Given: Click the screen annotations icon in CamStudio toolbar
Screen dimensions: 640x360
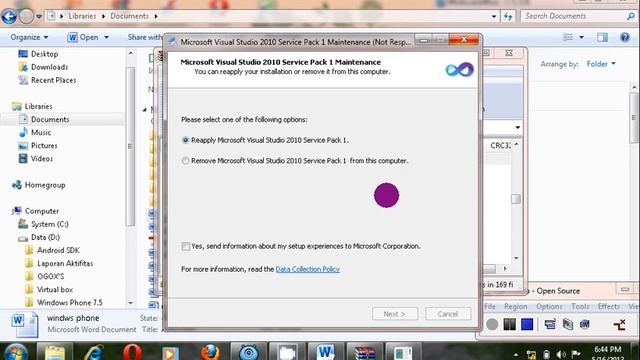Looking at the screenshot, I should (x=568, y=324).
